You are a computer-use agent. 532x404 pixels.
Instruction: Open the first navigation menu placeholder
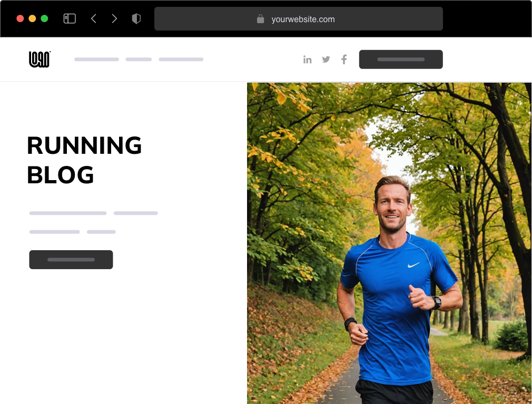[x=97, y=60]
